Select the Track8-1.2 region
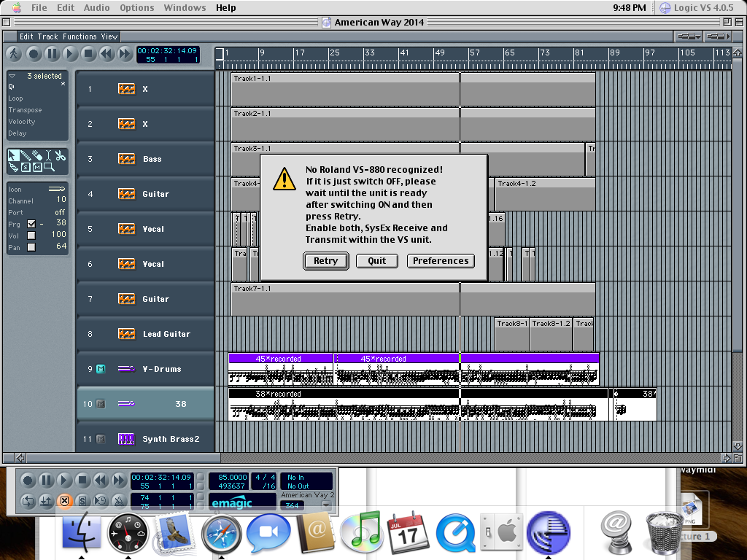The width and height of the screenshot is (747, 560). (x=551, y=334)
